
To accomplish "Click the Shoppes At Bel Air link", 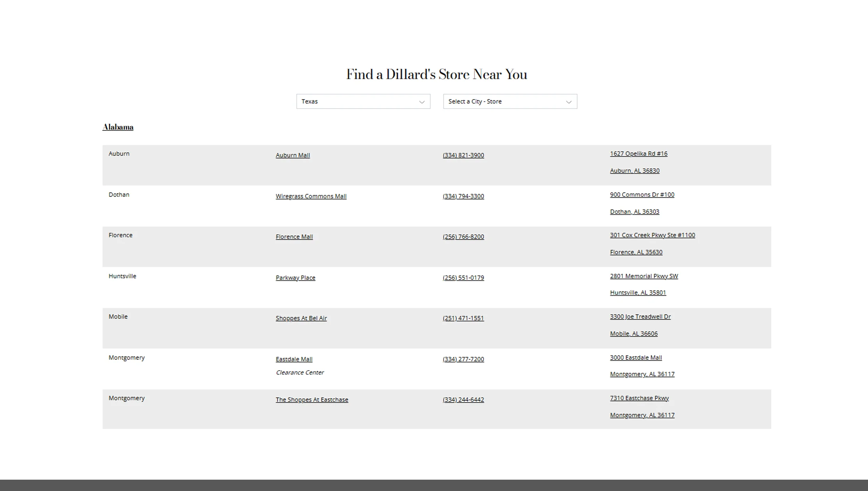I will (x=301, y=318).
